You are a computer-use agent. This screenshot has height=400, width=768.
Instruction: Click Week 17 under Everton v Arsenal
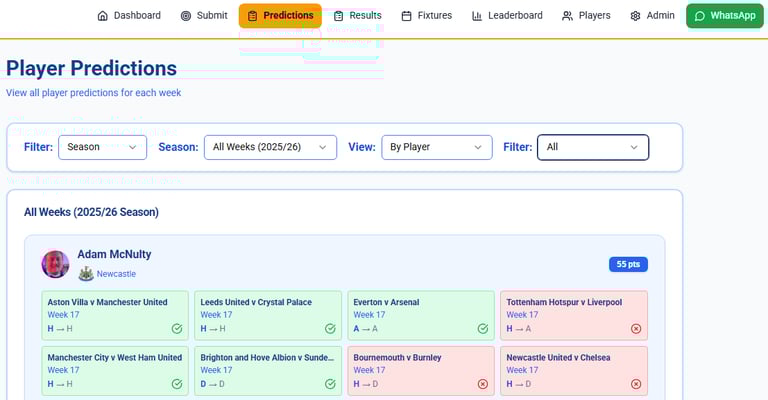(x=369, y=315)
